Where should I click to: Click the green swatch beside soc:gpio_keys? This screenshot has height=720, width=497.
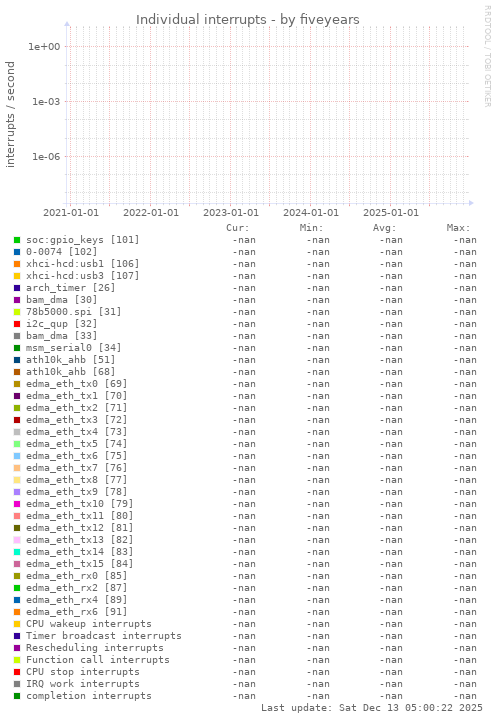17,240
